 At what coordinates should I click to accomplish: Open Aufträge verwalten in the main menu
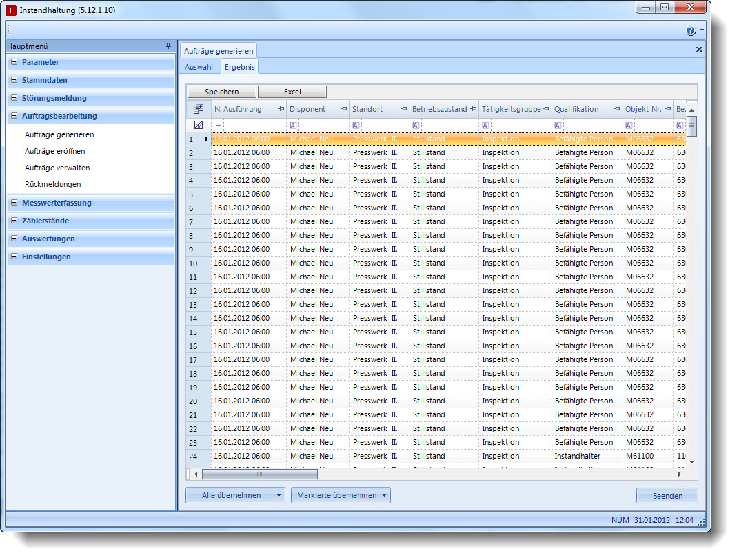coord(57,168)
